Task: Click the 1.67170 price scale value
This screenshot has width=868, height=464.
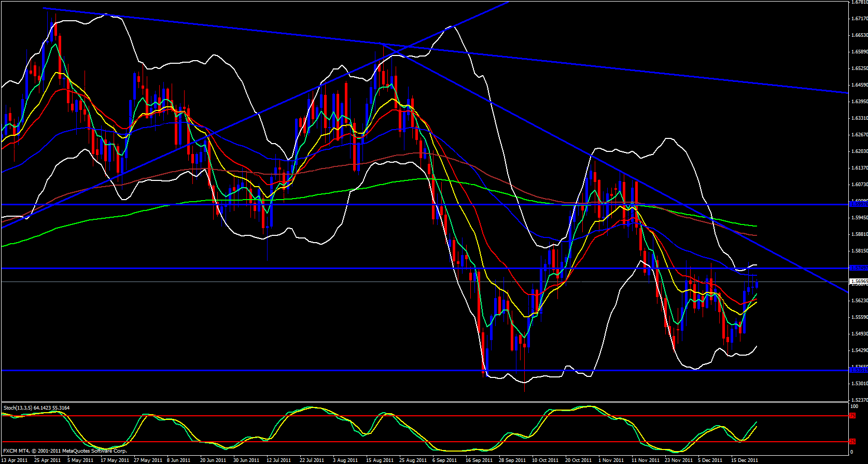Action: pos(859,19)
